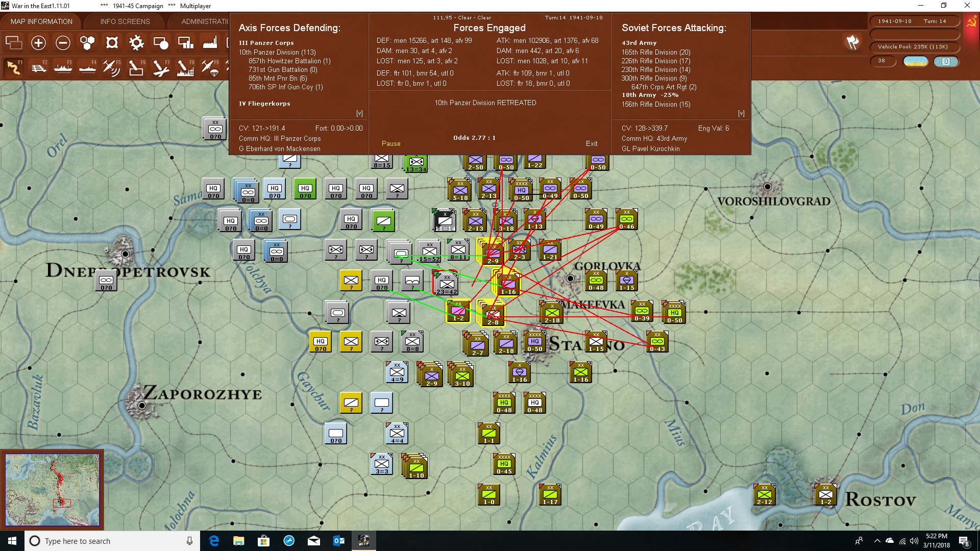Click the zoom out minus icon
980x551 pixels.
coord(63,43)
